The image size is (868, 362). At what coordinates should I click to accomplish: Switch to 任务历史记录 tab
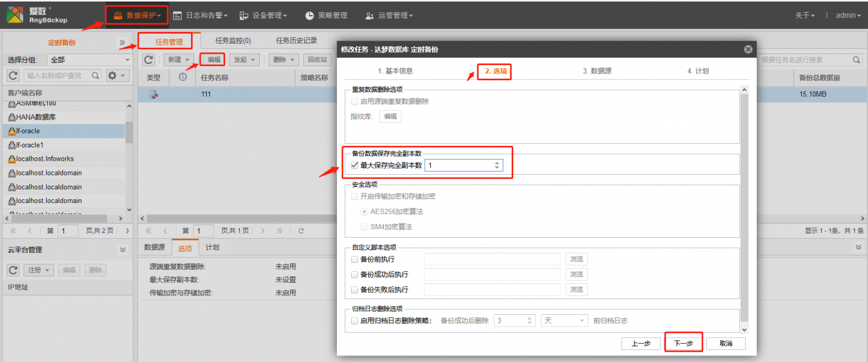pyautogui.click(x=296, y=40)
